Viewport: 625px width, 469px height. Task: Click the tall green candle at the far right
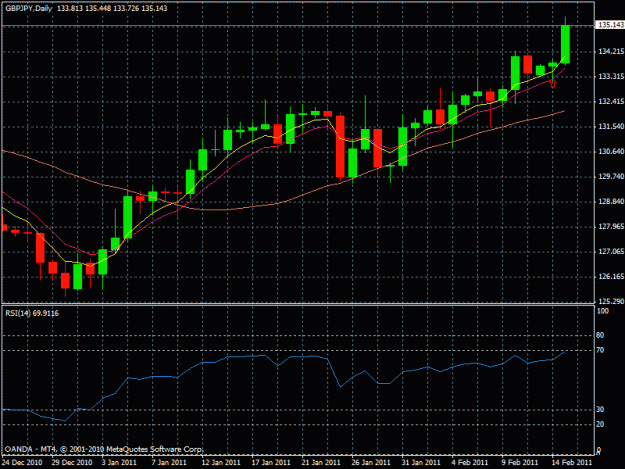(565, 44)
